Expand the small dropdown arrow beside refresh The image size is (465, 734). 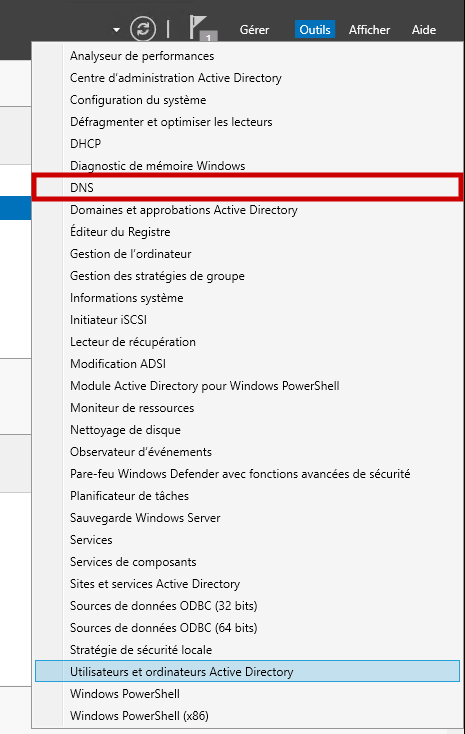click(x=116, y=30)
